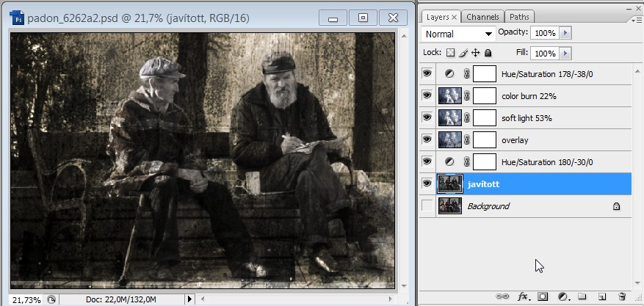Click link icon on soft light layer
This screenshot has width=644, height=306.
point(466,117)
